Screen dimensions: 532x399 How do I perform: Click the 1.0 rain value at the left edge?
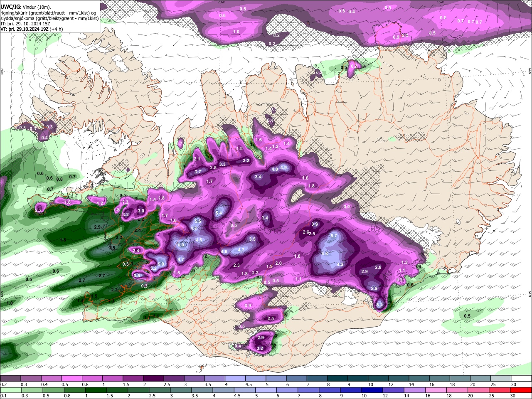click(x=10, y=303)
